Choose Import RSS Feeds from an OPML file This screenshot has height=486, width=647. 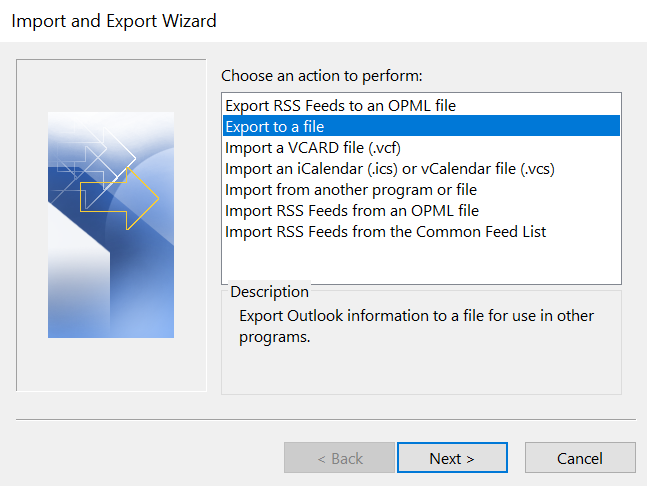coord(352,210)
